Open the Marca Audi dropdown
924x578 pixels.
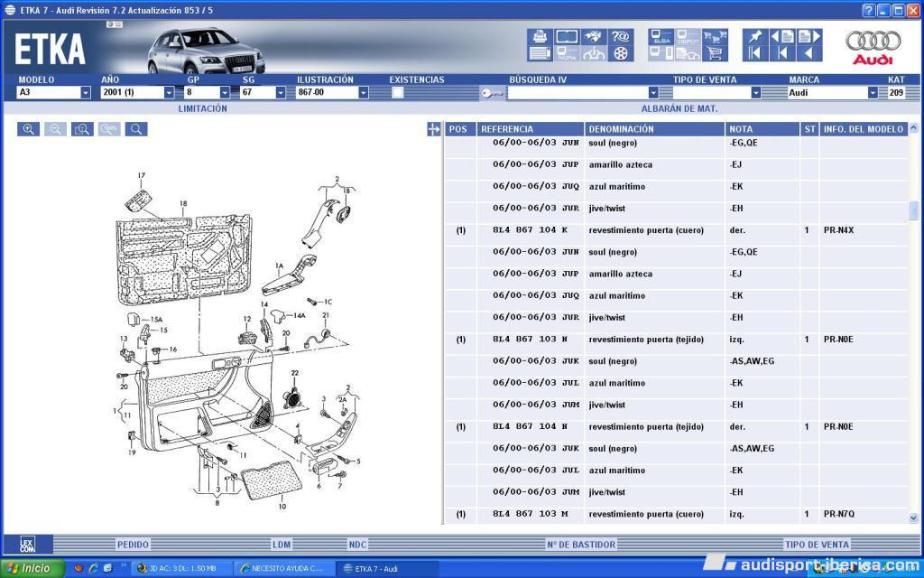pos(873,93)
